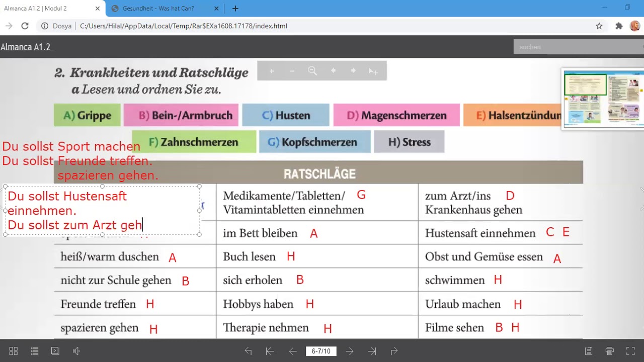Click the E) Halsentzündung label
This screenshot has height=362, width=644.
513,115
